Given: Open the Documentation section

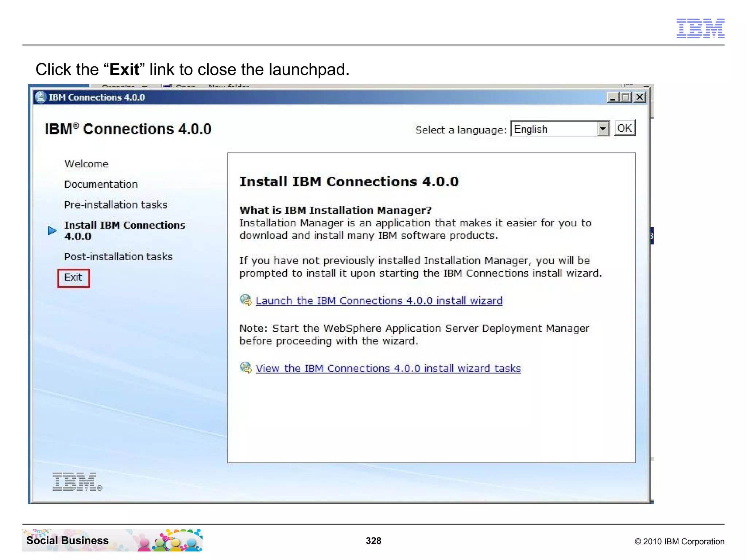Looking at the screenshot, I should pyautogui.click(x=101, y=184).
